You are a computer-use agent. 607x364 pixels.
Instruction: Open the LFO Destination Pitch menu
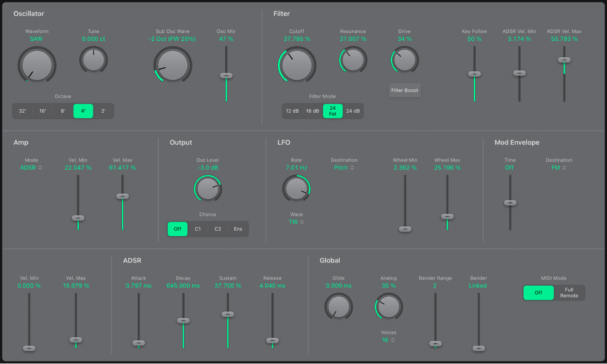[x=344, y=168]
